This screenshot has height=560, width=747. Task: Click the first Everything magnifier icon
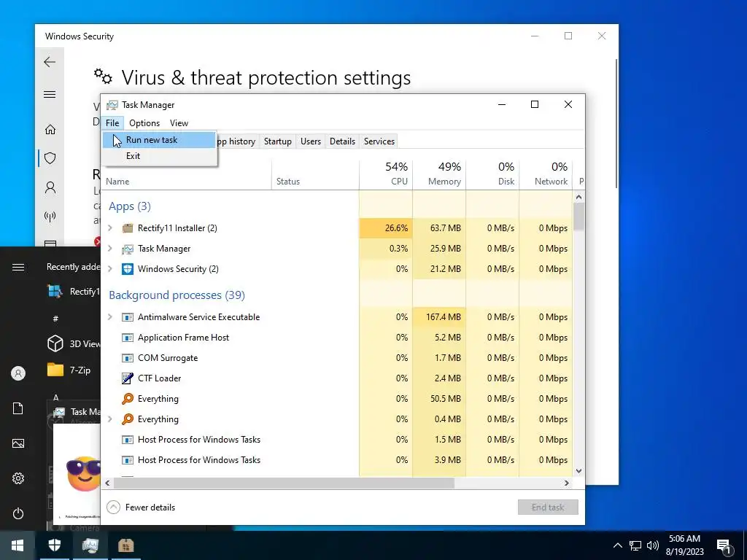pyautogui.click(x=127, y=399)
